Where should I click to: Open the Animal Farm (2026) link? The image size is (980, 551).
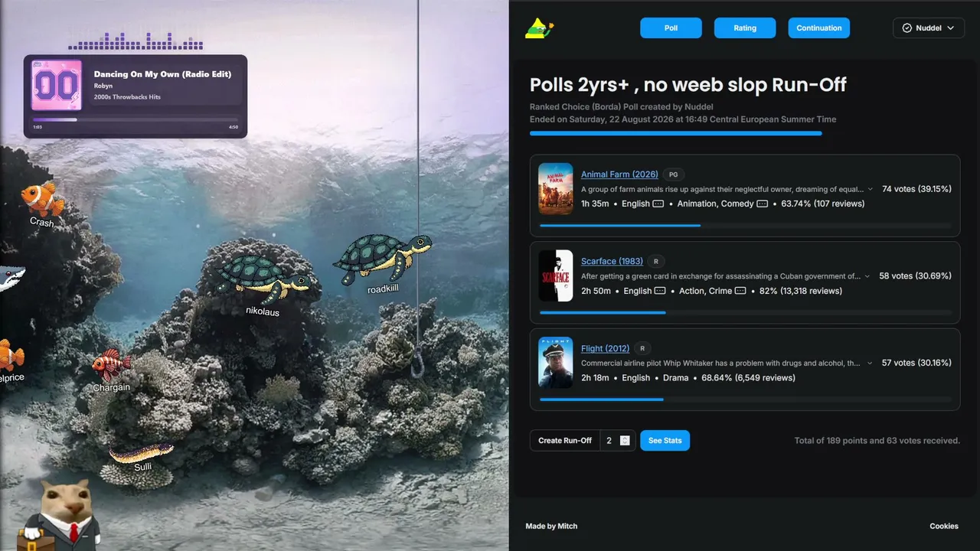[619, 174]
